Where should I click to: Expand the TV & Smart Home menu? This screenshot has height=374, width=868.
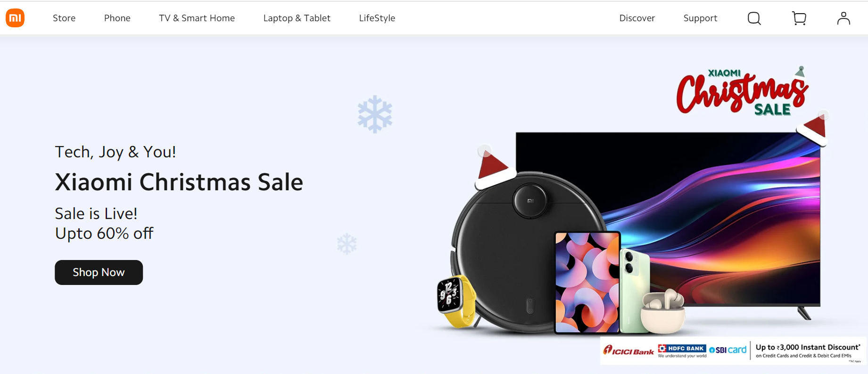[x=197, y=18]
